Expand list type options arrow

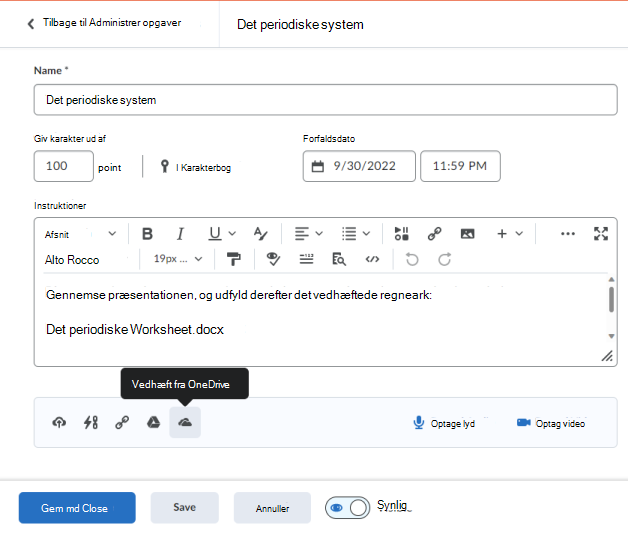[x=366, y=234]
